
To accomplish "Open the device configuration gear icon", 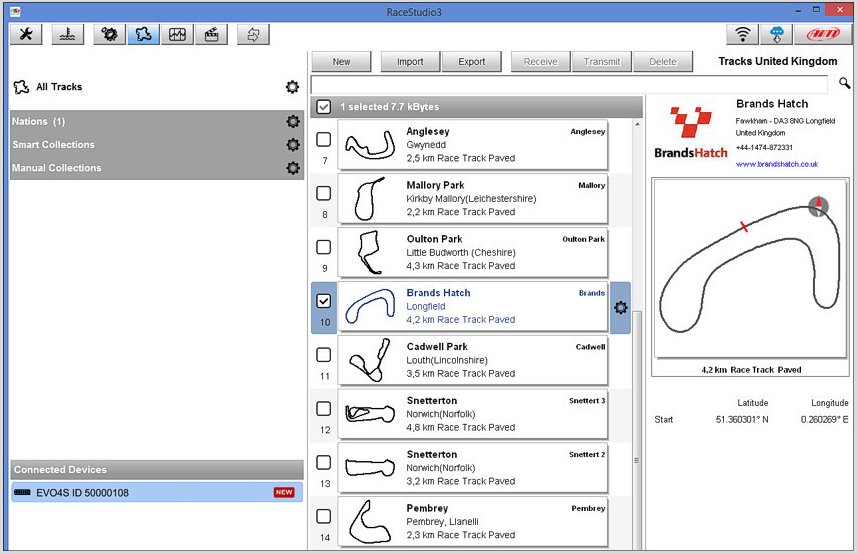I will click(109, 34).
